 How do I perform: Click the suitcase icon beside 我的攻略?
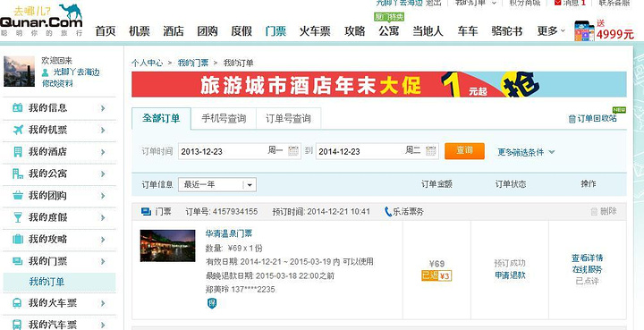point(18,239)
